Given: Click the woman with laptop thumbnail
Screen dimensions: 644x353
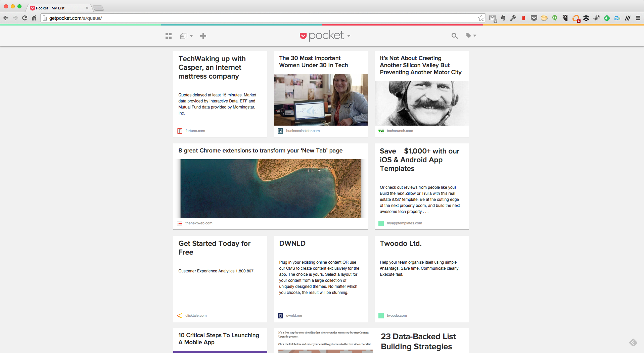Looking at the screenshot, I should [x=321, y=100].
